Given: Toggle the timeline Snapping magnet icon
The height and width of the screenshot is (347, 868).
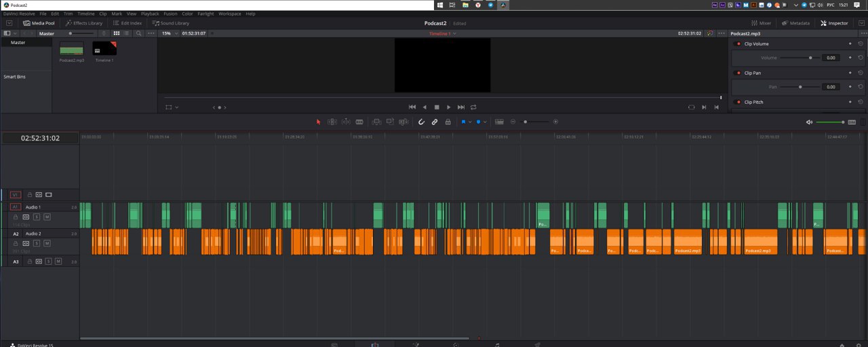Looking at the screenshot, I should point(421,122).
